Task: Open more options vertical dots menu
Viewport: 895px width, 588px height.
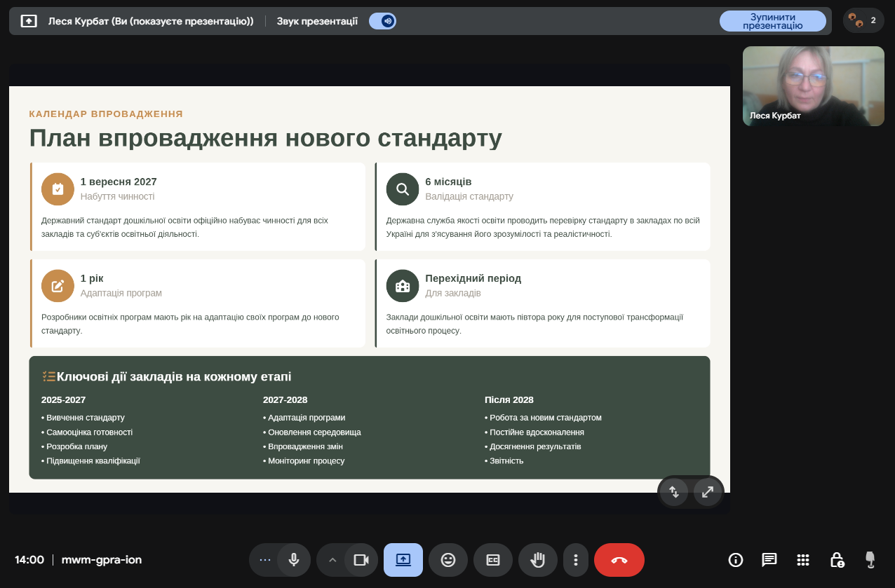Action: coord(576,560)
